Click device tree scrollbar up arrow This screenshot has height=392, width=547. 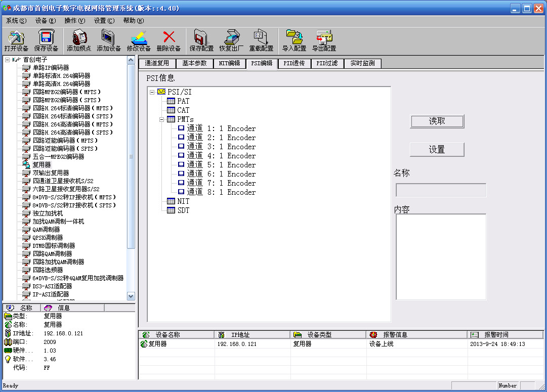coord(131,60)
